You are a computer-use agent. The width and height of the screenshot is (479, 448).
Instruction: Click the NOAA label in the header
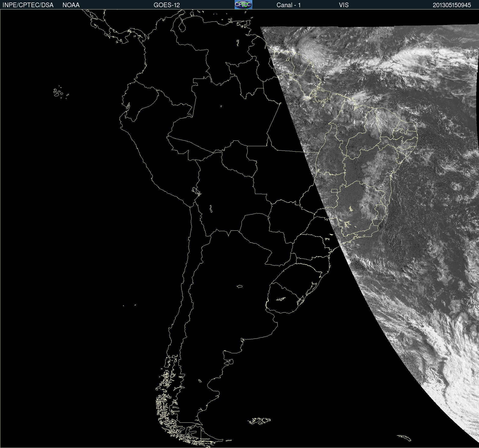(x=71, y=5)
